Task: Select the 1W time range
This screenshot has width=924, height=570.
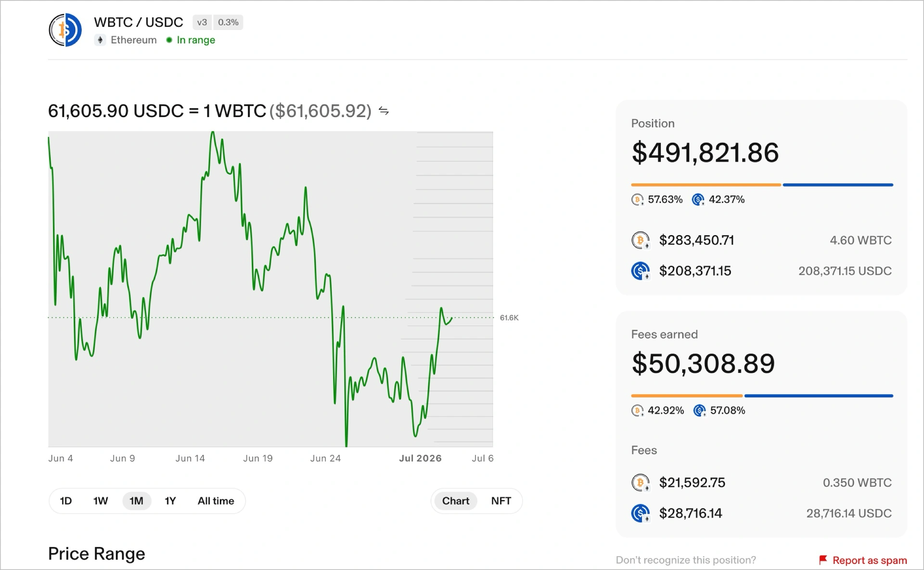Action: (101, 501)
